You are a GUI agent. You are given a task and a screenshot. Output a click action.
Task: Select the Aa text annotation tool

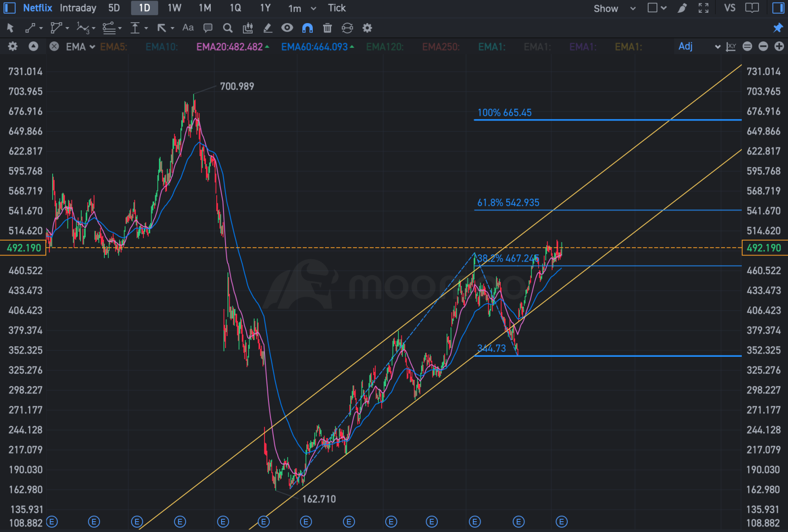tap(188, 28)
